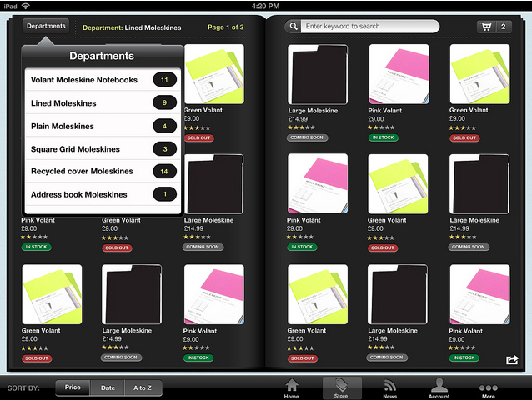The height and width of the screenshot is (400, 532).
Task: Tap the magnifying glass search icon
Action: pos(294,26)
